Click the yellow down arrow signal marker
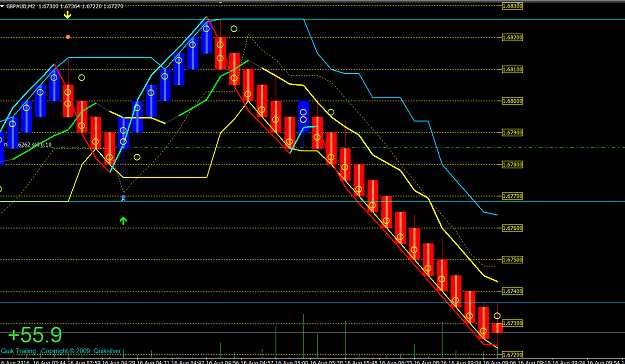 (67, 15)
